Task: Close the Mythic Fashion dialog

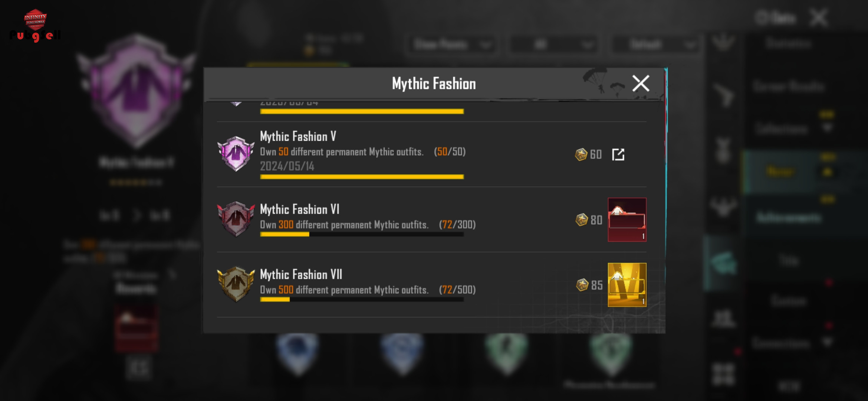Action: [x=641, y=83]
